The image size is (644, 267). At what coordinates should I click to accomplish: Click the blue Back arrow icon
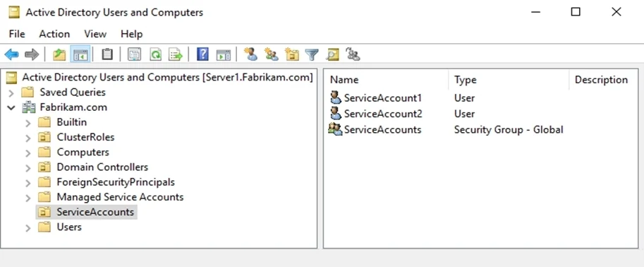point(11,54)
